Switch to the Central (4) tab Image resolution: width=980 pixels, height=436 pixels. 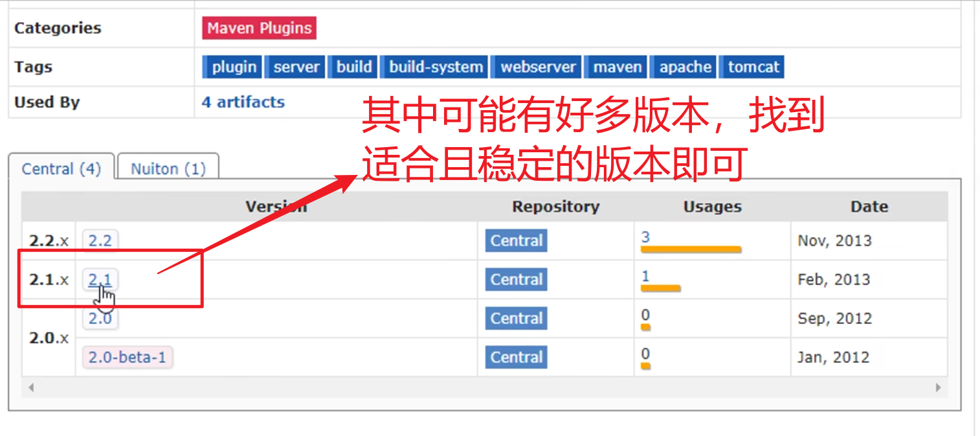pos(61,168)
